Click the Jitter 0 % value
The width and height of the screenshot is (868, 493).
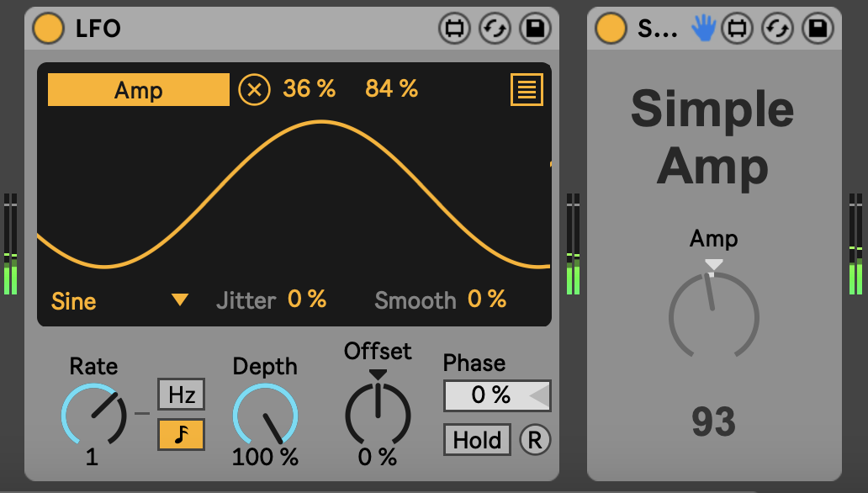[x=306, y=300]
